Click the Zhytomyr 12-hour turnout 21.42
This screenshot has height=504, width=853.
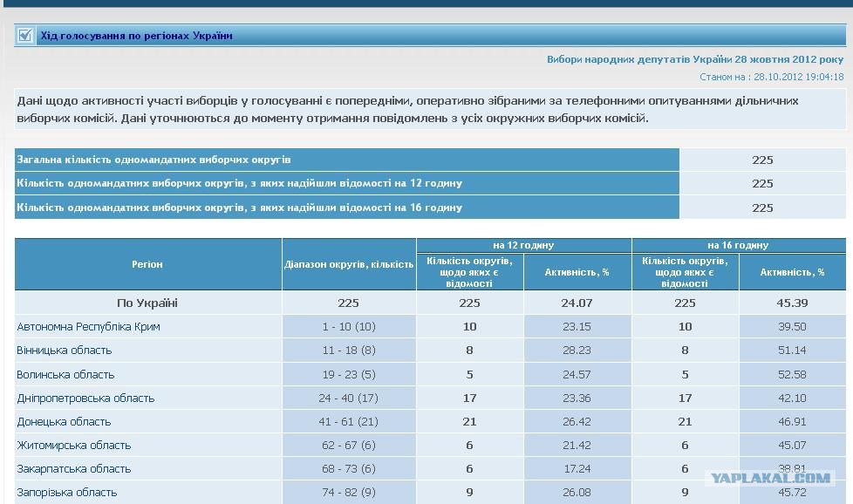577,446
